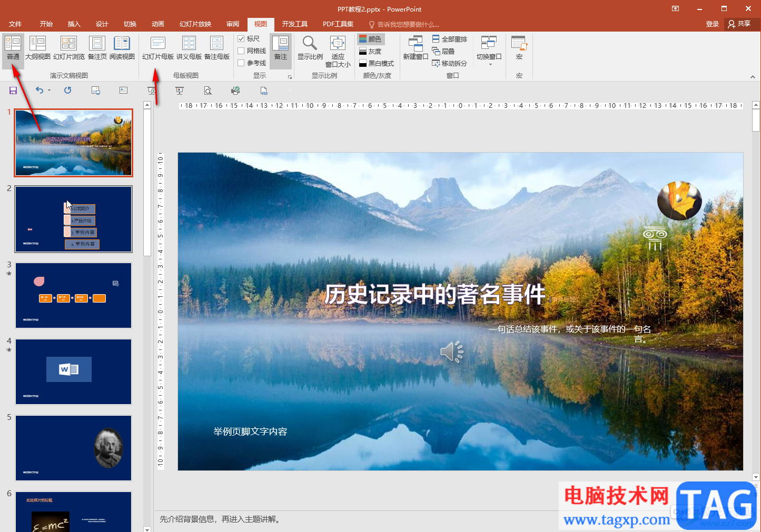
Task: Click the document link toolbar icon
Action: pyautogui.click(x=264, y=91)
